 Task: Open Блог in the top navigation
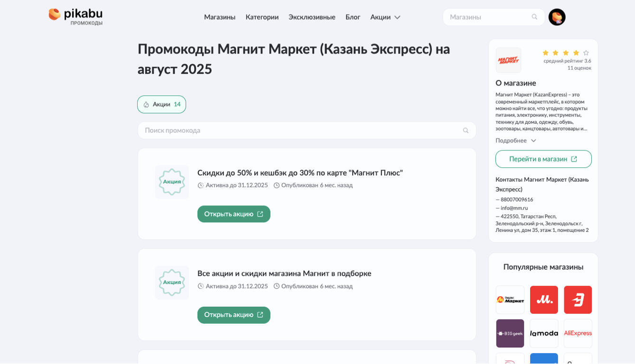[353, 17]
